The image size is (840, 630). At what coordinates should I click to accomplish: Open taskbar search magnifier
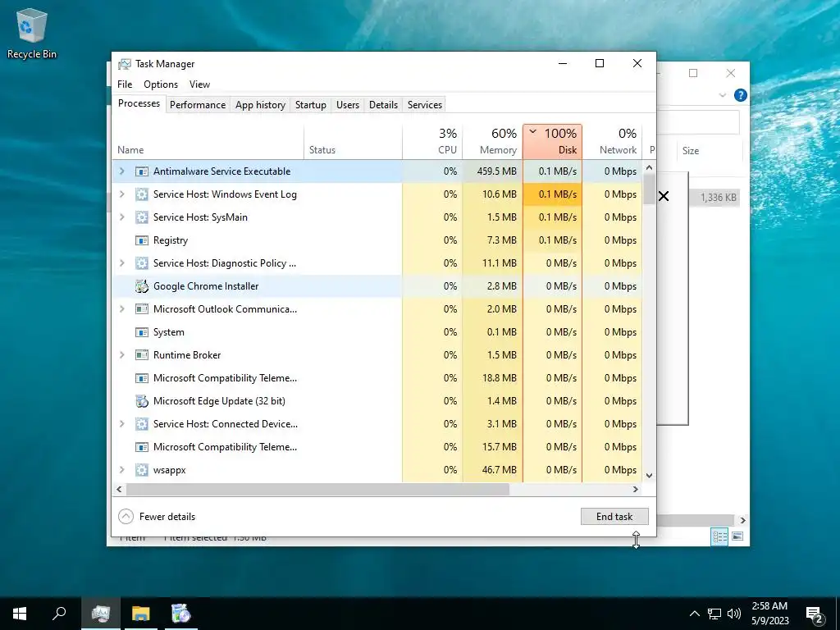(59, 614)
